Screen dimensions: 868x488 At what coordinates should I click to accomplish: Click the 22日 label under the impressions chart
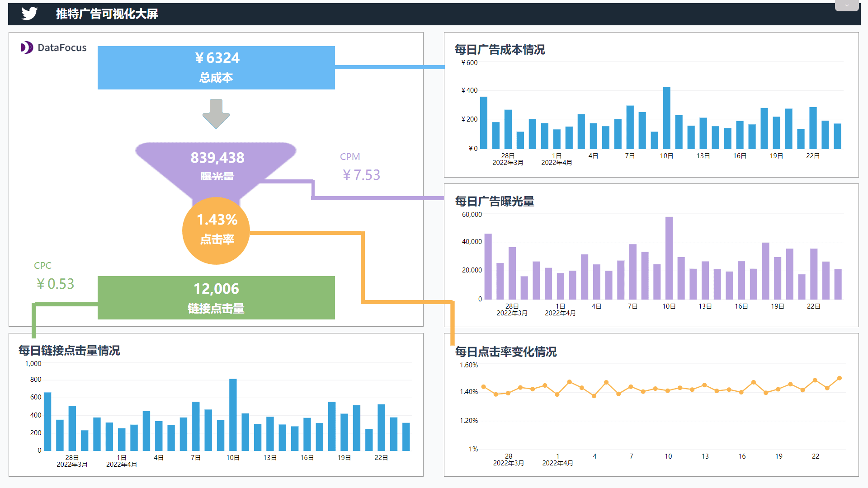(x=814, y=306)
